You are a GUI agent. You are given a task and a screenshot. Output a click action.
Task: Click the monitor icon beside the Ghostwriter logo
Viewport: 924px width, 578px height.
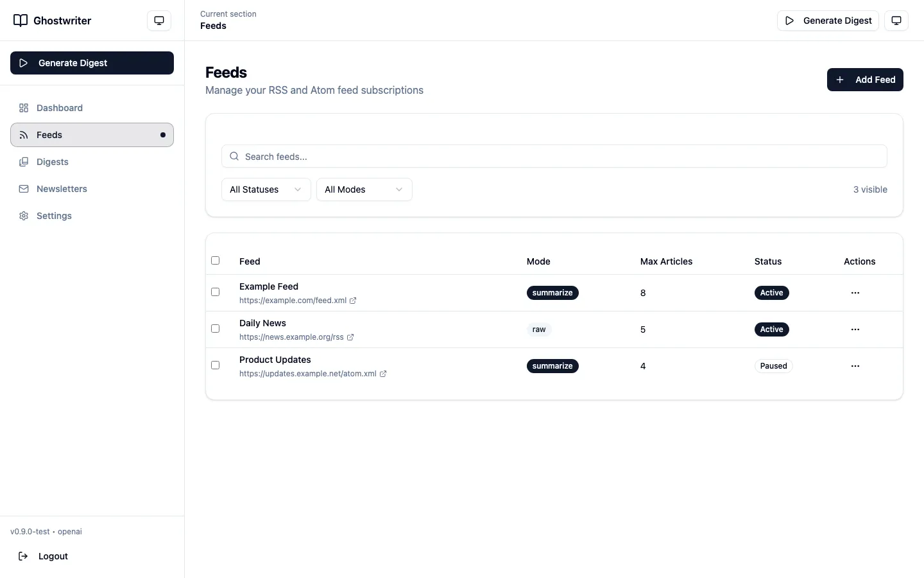click(158, 20)
